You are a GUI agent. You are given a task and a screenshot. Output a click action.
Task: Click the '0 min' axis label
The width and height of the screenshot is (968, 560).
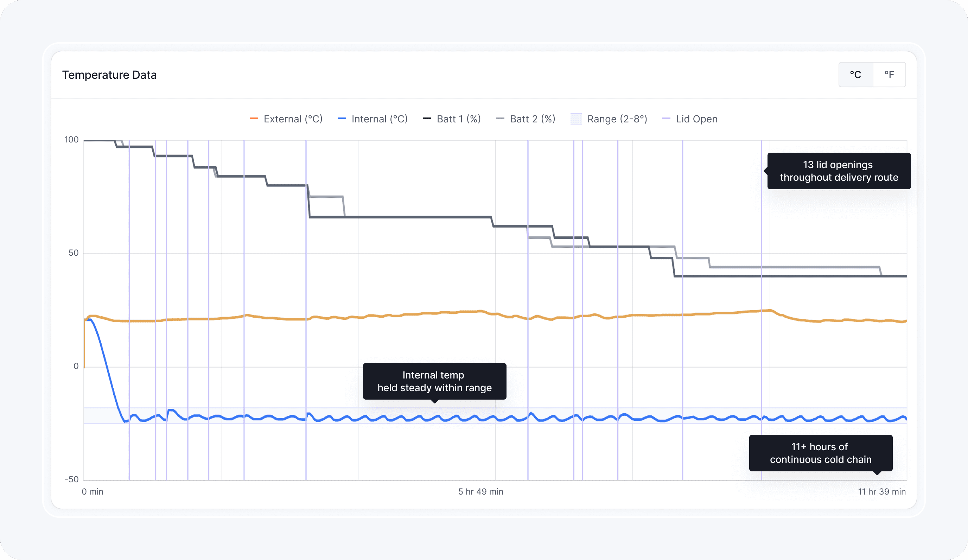coord(93,492)
